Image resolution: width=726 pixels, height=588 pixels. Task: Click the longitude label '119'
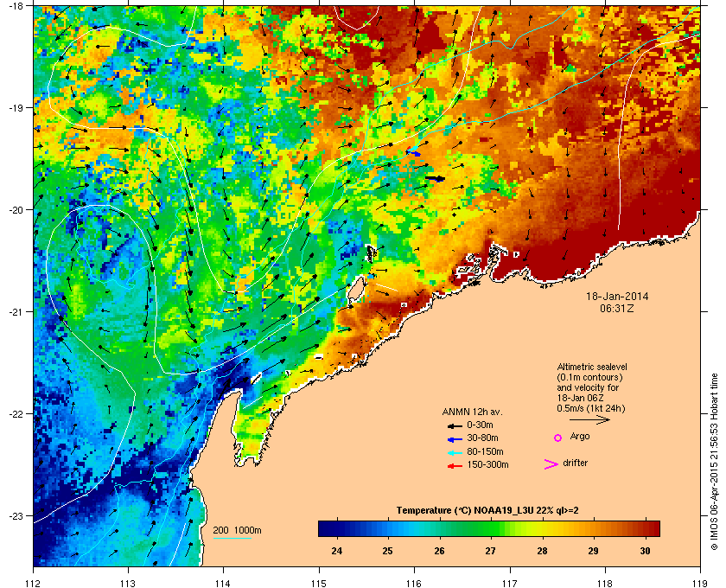[700, 584]
